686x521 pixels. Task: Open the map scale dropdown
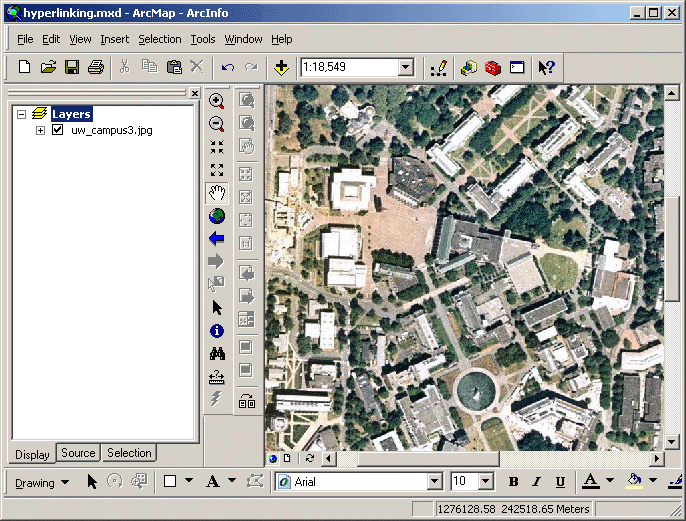[406, 68]
